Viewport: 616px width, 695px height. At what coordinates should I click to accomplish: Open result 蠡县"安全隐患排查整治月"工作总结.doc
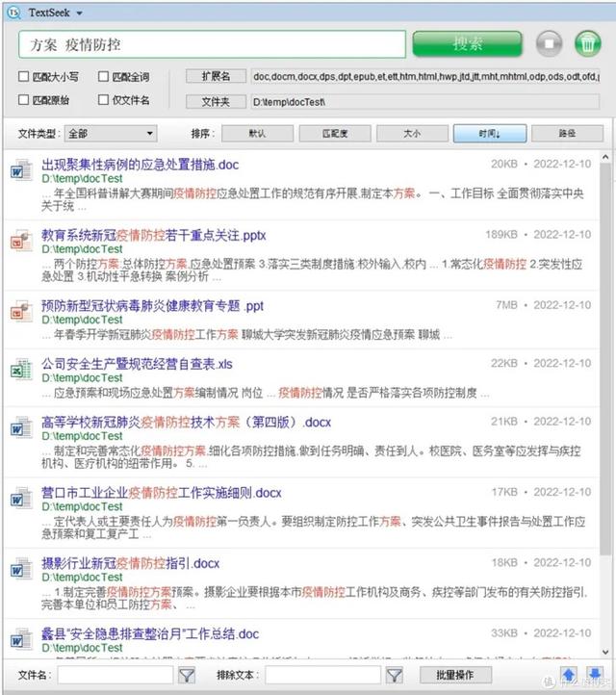150,633
